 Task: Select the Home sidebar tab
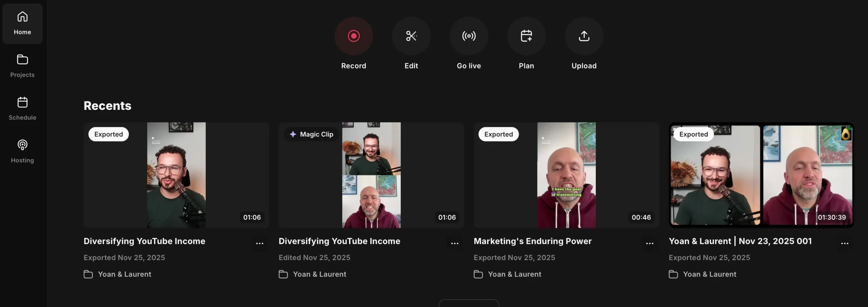click(x=22, y=24)
